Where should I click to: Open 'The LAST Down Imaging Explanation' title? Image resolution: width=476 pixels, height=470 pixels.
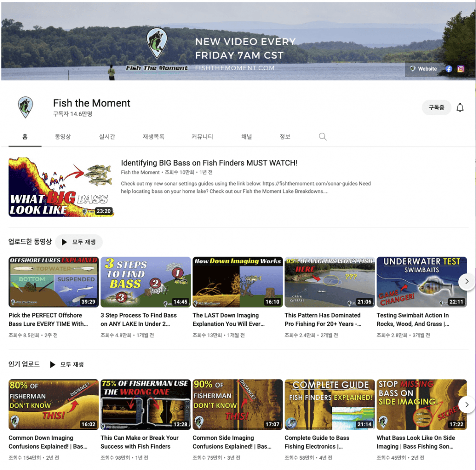point(229,319)
